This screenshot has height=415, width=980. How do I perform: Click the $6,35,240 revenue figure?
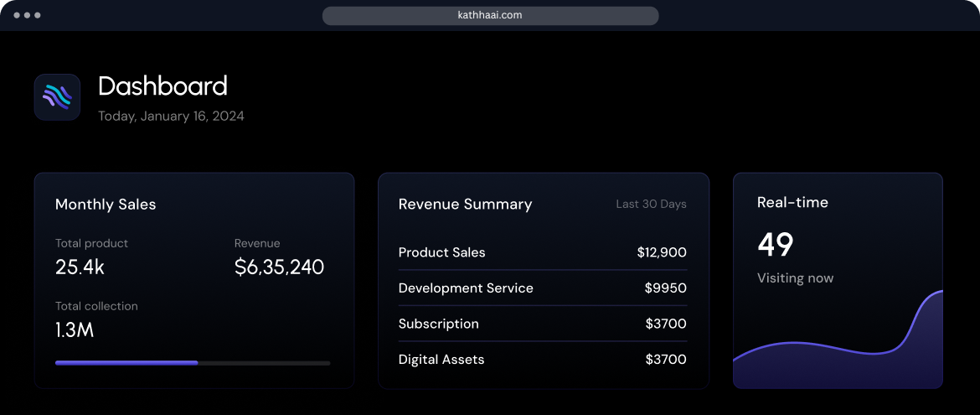point(279,267)
